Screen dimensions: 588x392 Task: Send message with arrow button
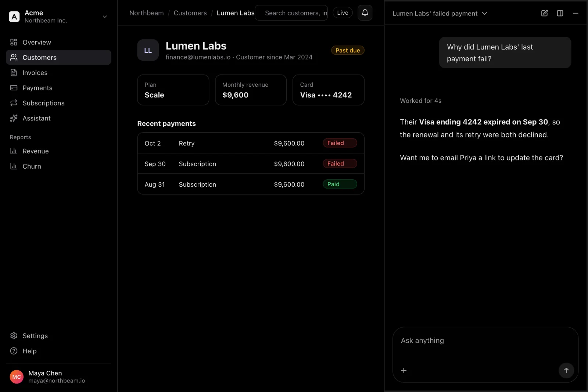click(x=566, y=370)
